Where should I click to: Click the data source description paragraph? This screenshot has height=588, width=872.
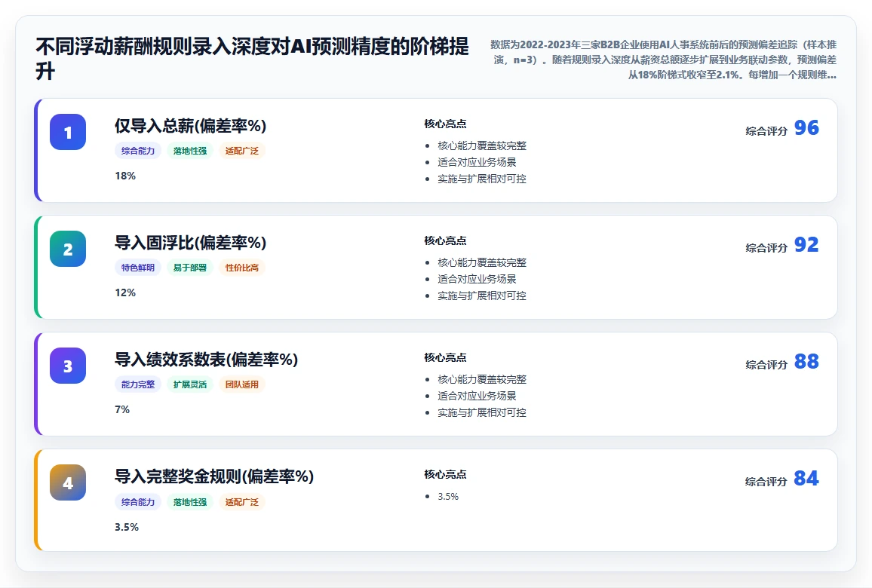tap(663, 60)
